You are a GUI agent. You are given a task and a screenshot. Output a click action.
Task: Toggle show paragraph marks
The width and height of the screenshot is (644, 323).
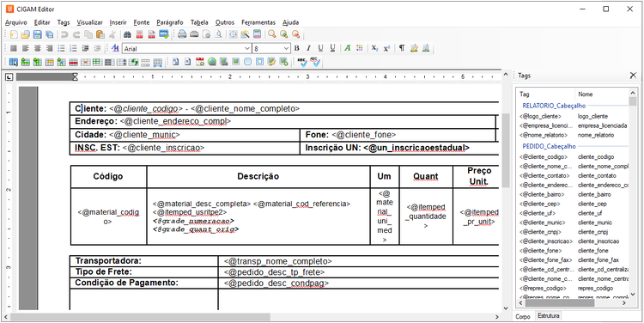[x=402, y=48]
